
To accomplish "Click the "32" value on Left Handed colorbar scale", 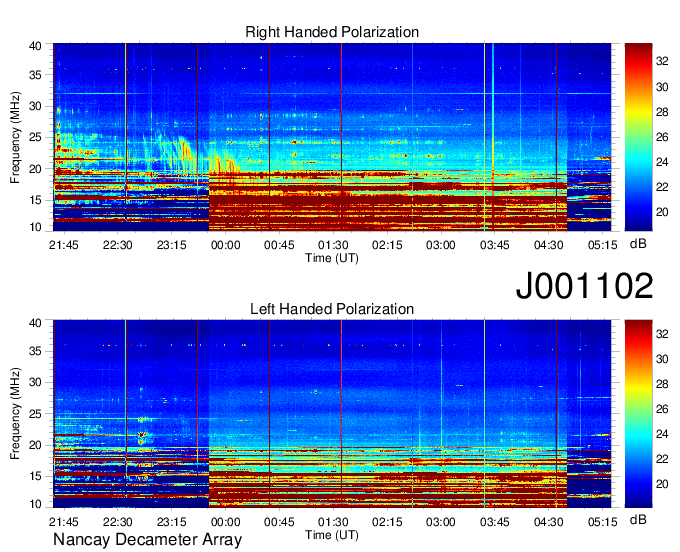I will coord(662,334).
